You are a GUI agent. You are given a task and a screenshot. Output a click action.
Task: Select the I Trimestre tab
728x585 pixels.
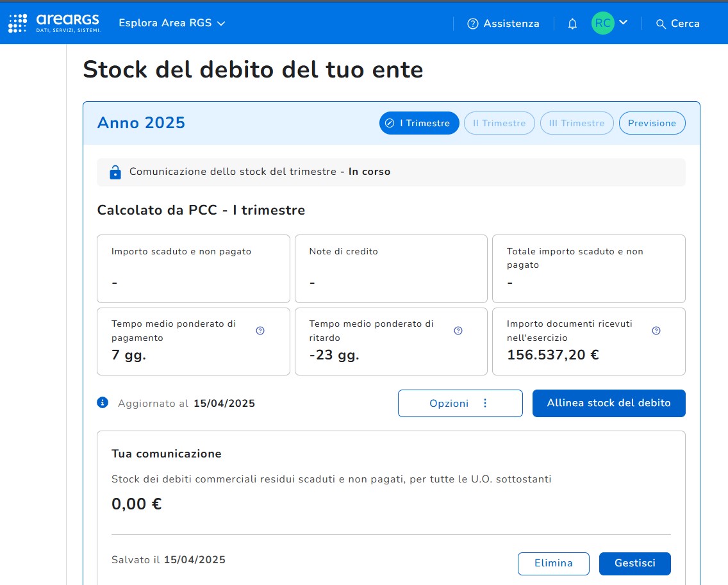(419, 123)
